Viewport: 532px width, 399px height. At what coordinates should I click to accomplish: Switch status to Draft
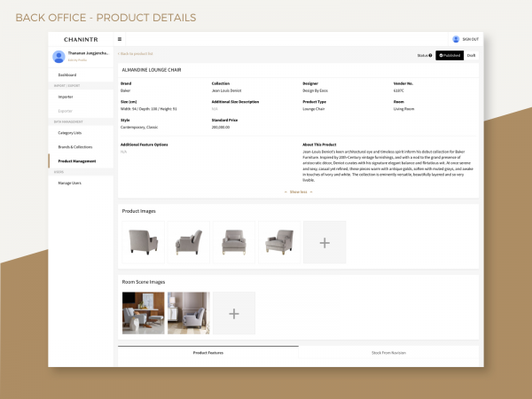pyautogui.click(x=471, y=55)
